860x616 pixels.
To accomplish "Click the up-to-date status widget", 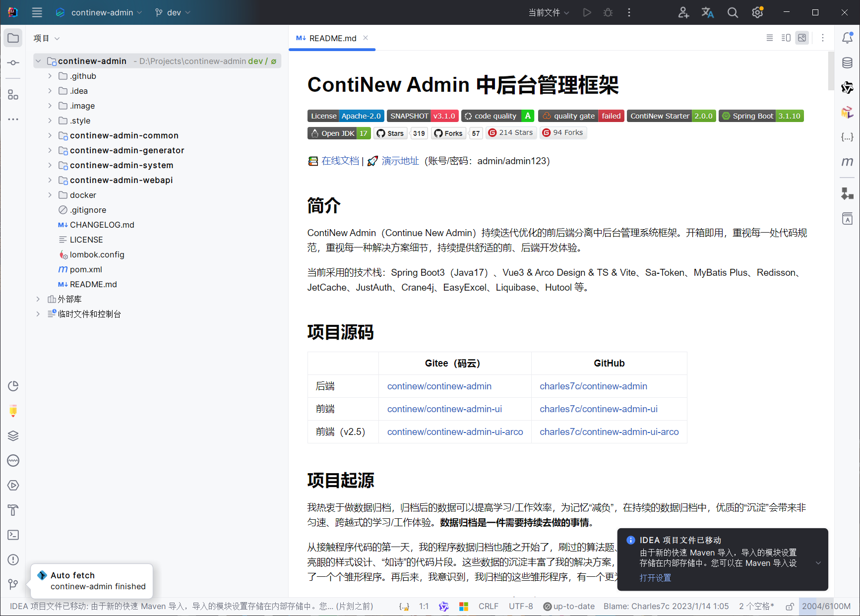I will tap(569, 606).
